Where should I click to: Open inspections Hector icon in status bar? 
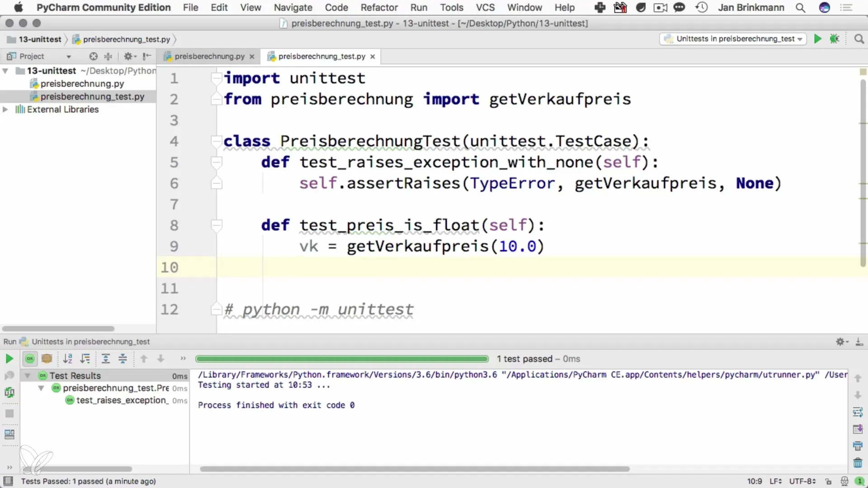coord(844,482)
